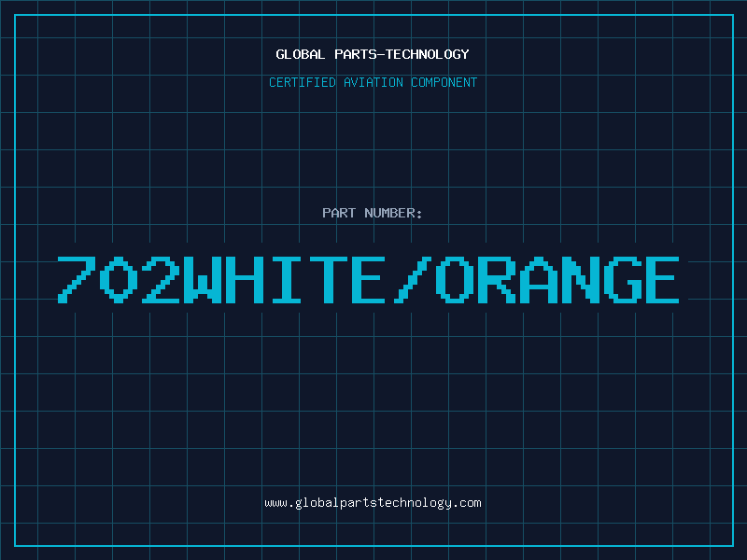
Task: Open the www.globalpartstechnology.com link
Action: point(373,503)
